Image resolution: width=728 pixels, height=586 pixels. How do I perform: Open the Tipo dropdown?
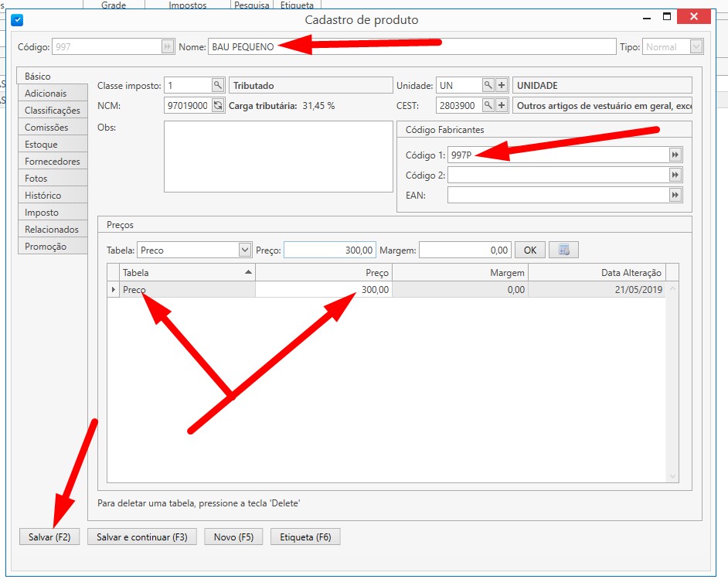(x=696, y=47)
